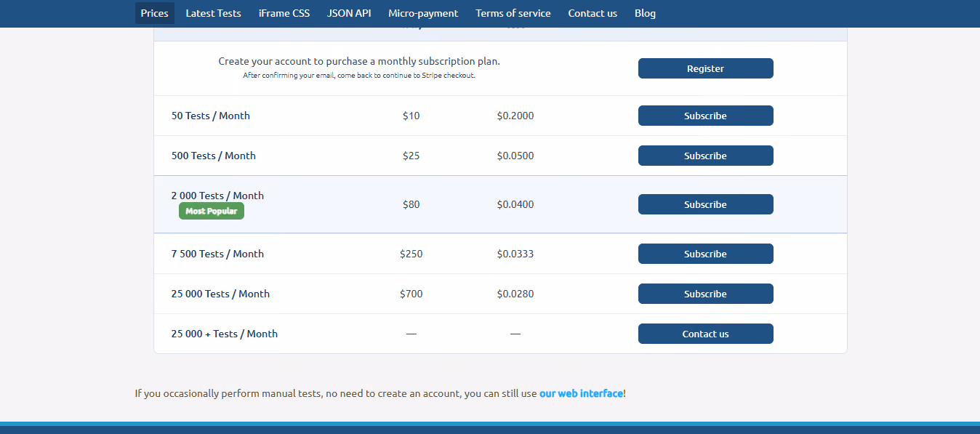Click the $10 price cell
The height and width of the screenshot is (434, 980).
[x=411, y=116]
